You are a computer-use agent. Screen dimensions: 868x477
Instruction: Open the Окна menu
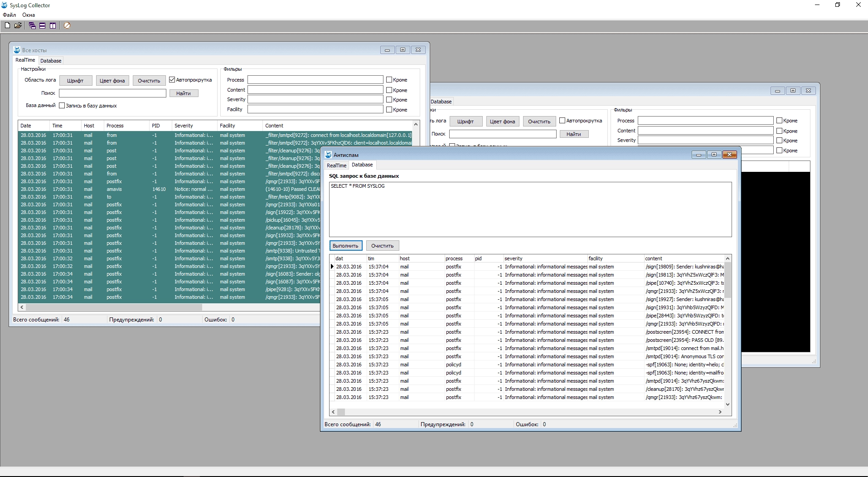(29, 15)
